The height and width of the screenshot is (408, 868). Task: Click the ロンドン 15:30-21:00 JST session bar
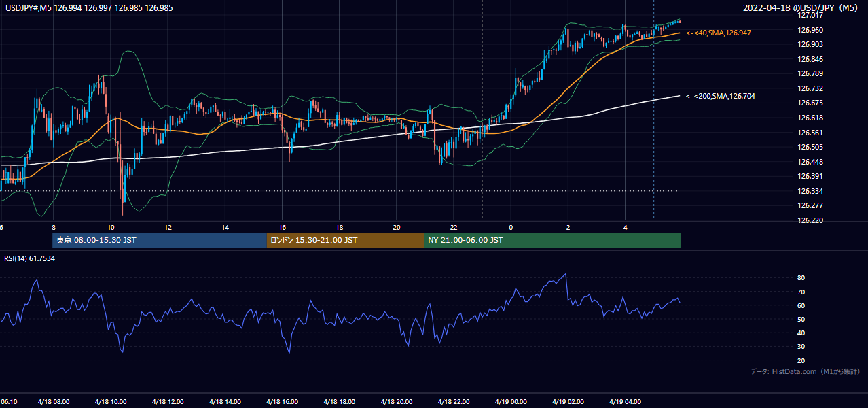pos(345,240)
